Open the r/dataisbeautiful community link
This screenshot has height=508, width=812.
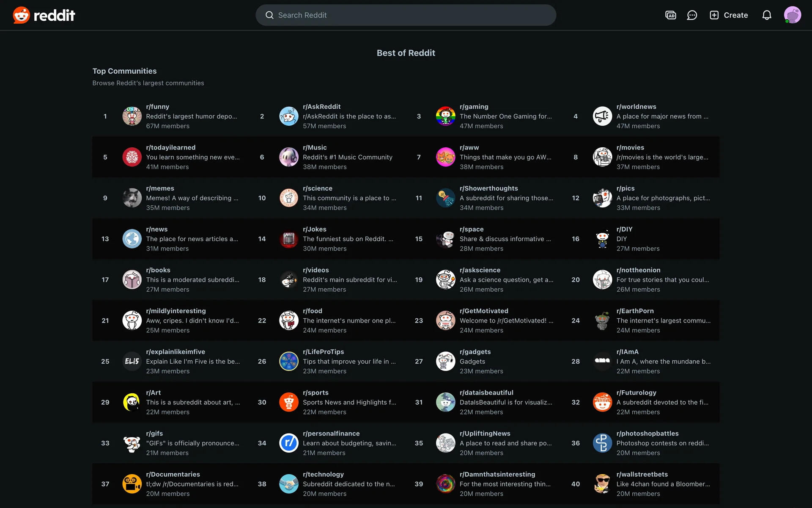486,392
